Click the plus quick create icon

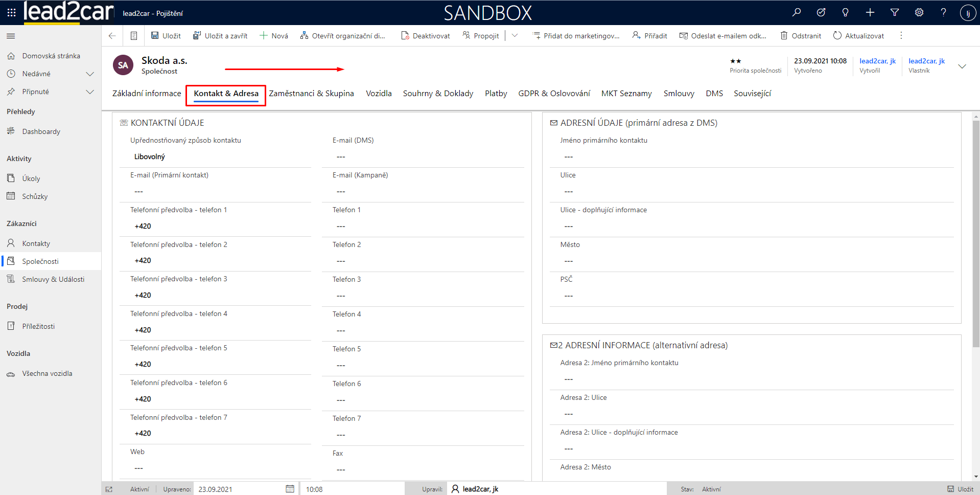pos(870,12)
